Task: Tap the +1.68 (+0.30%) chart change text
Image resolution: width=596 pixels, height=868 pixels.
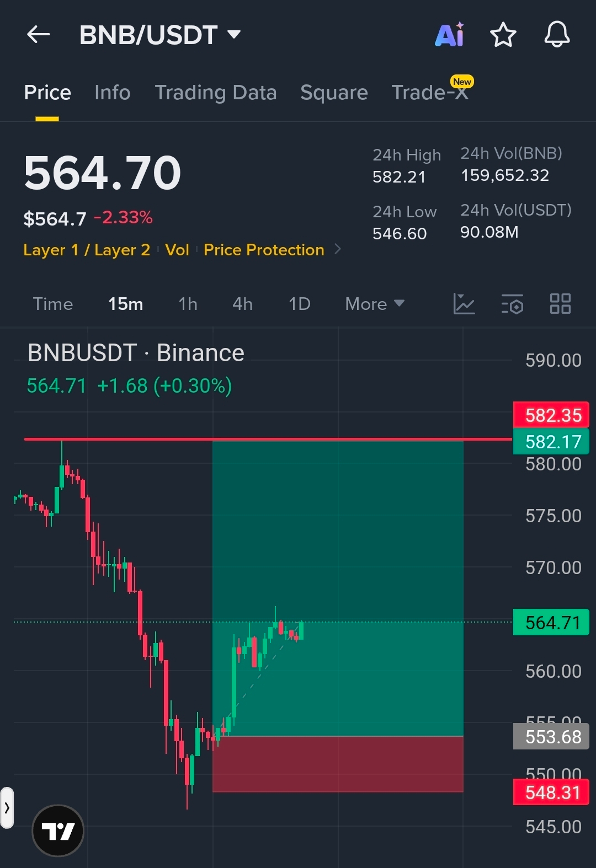Action: point(164,386)
